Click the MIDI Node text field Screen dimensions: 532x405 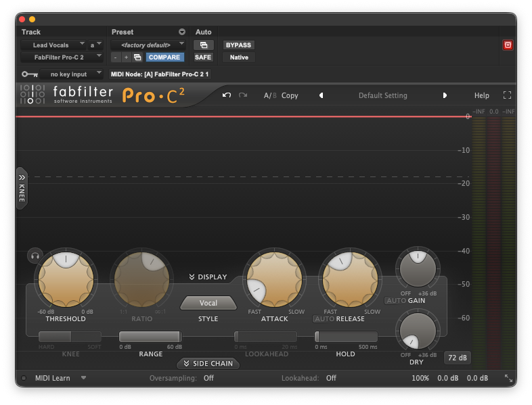(160, 74)
